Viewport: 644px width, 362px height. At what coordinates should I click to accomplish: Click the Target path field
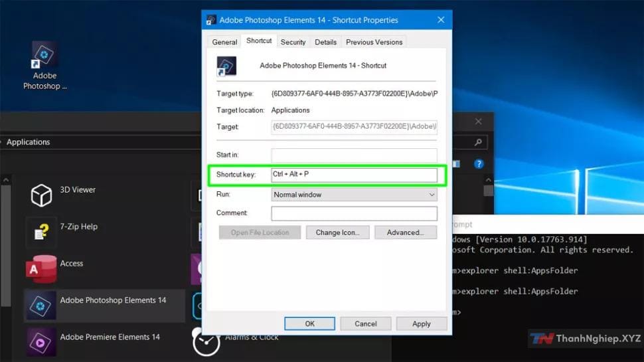click(x=354, y=127)
